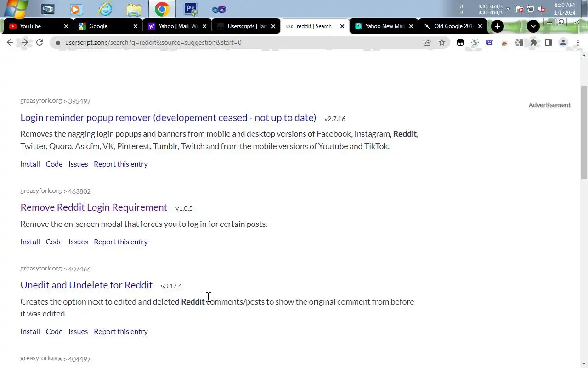Switch to the Google tab
Viewport: 588px width, 368px height.
tap(107, 26)
